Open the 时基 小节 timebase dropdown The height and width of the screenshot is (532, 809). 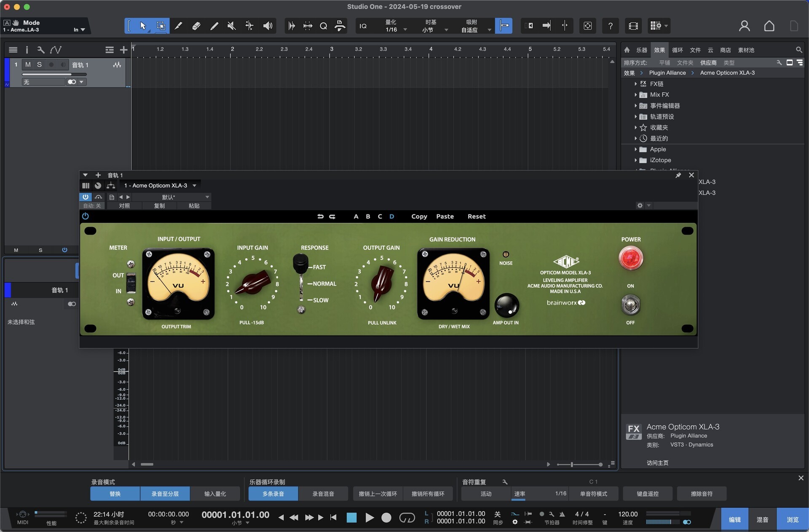[x=434, y=26]
